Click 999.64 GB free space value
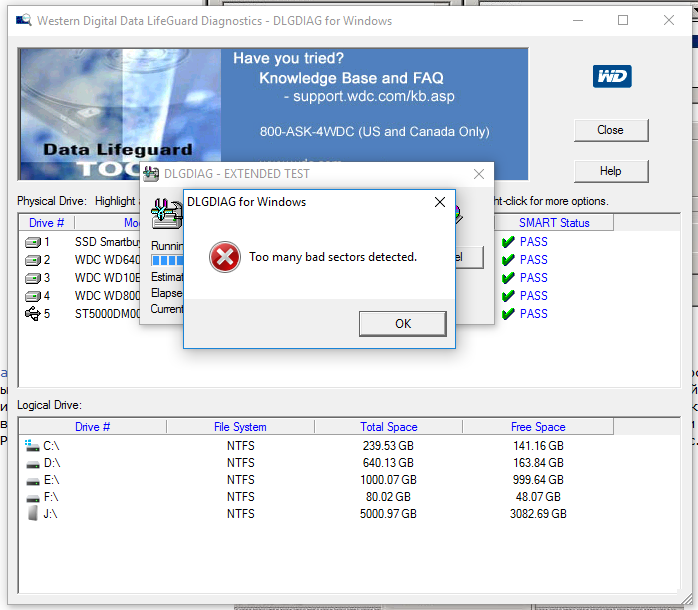This screenshot has height=610, width=698. tap(538, 480)
